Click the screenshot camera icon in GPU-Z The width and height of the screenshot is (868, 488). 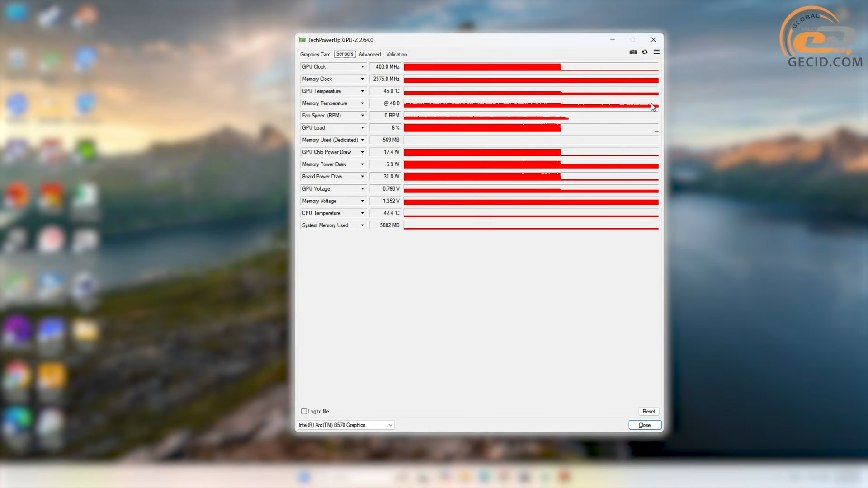(633, 52)
